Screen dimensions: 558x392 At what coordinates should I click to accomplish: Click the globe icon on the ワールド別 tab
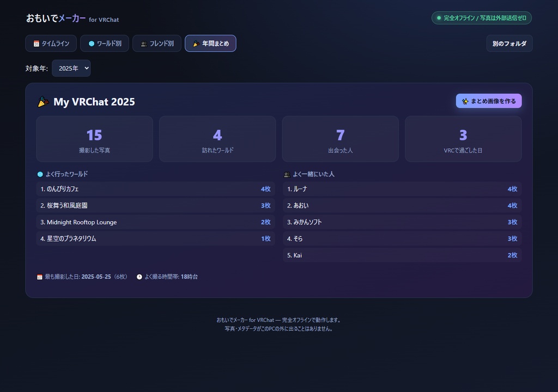(x=92, y=44)
